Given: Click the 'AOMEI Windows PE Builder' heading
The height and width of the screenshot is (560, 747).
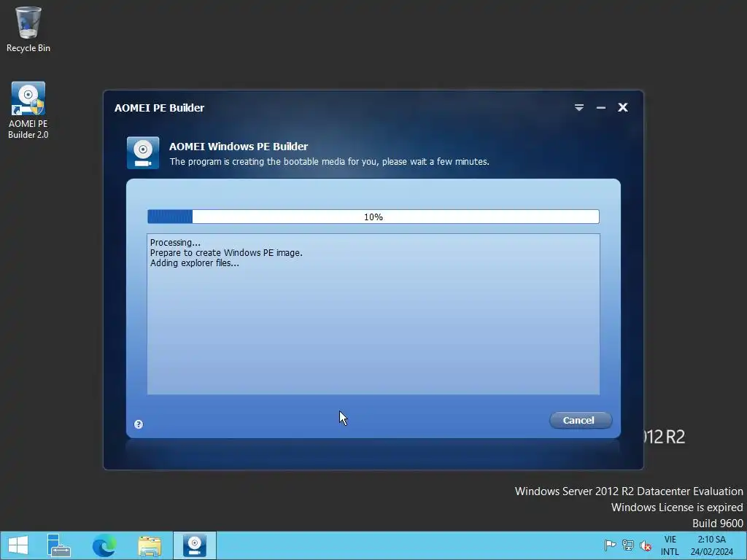Looking at the screenshot, I should coord(239,146).
